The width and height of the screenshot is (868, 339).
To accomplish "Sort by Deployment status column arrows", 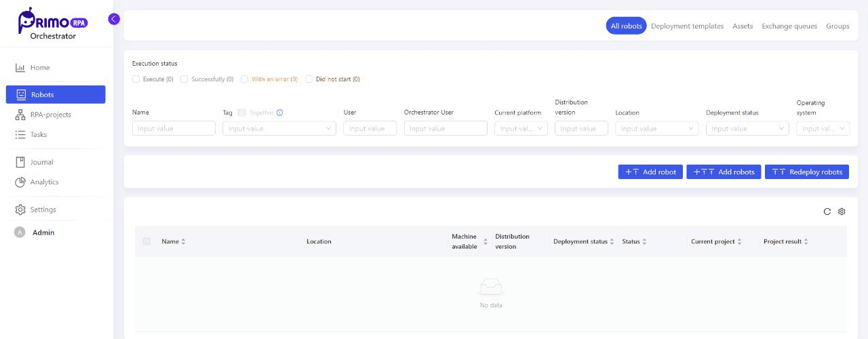I will click(612, 242).
